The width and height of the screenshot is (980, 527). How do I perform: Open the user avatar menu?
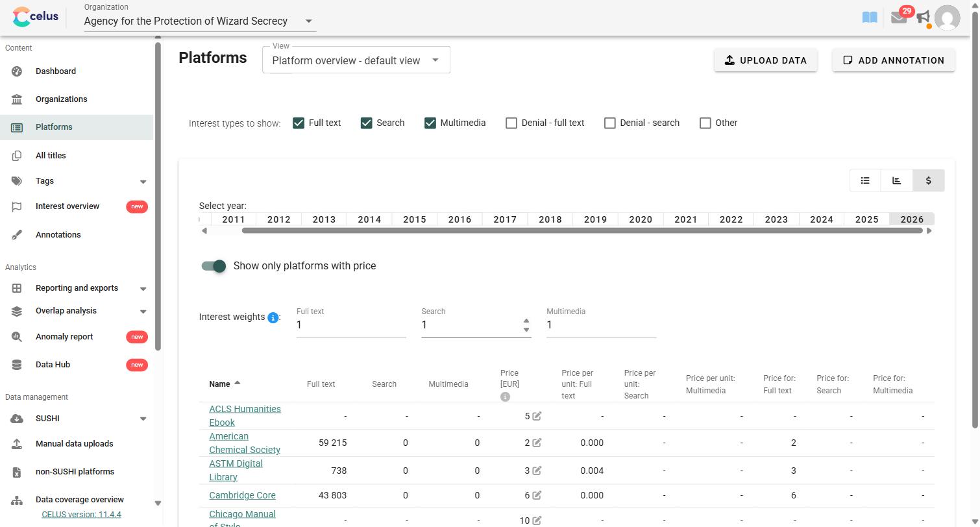pyautogui.click(x=947, y=18)
